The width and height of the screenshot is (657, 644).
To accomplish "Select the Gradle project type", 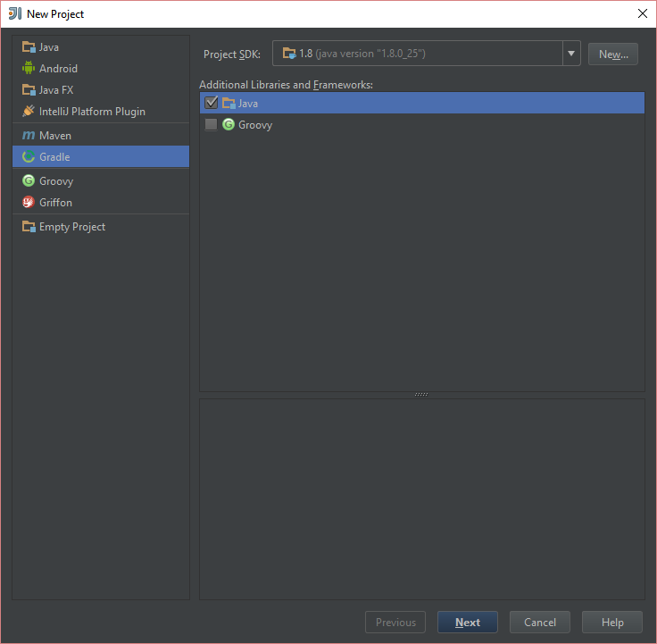I will click(x=101, y=157).
